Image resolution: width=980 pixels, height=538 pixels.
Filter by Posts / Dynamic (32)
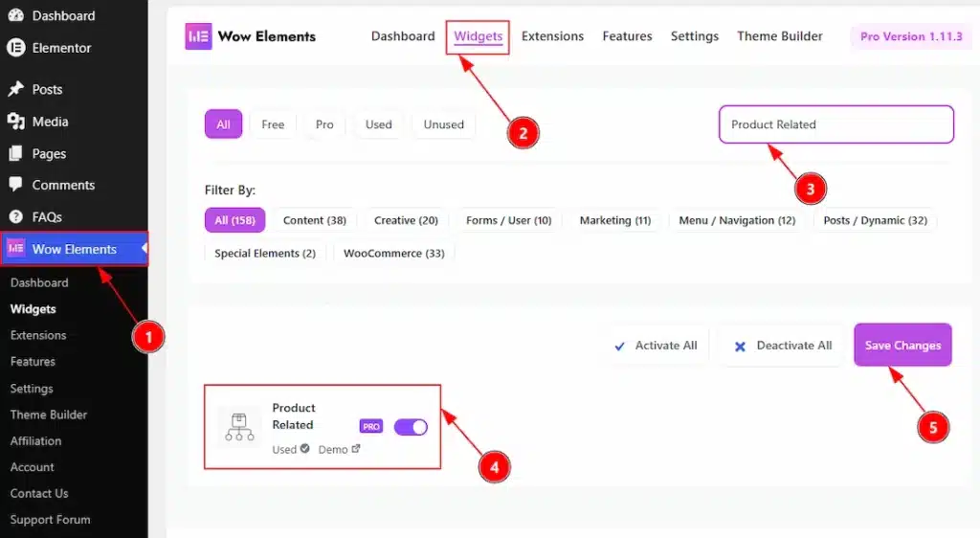(x=875, y=220)
